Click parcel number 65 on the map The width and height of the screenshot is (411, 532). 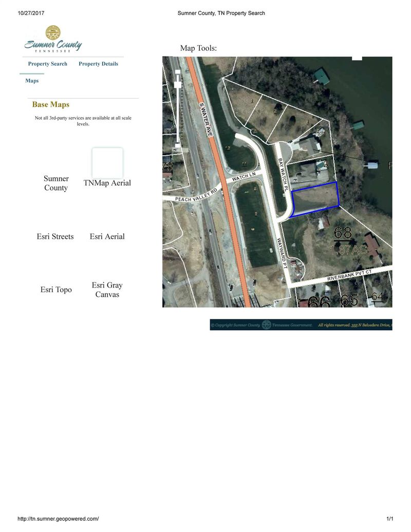coord(349,300)
